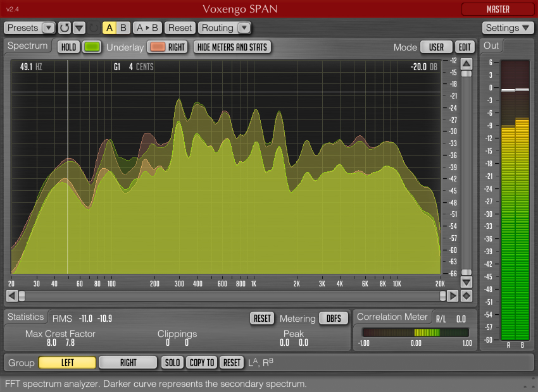Click the MASTER instance name field

click(498, 9)
